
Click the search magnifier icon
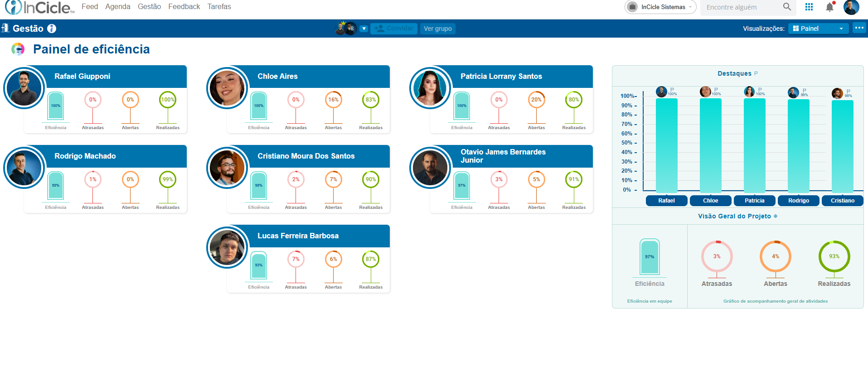pyautogui.click(x=787, y=7)
